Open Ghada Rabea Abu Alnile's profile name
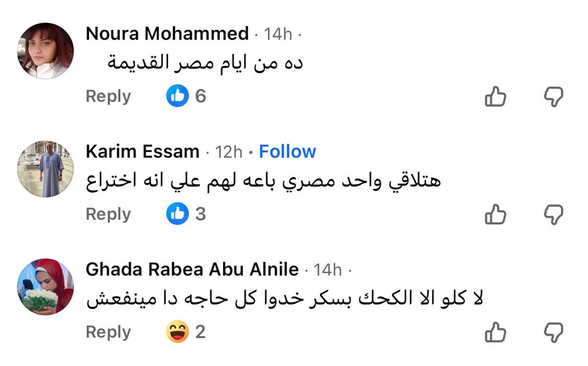 (192, 269)
